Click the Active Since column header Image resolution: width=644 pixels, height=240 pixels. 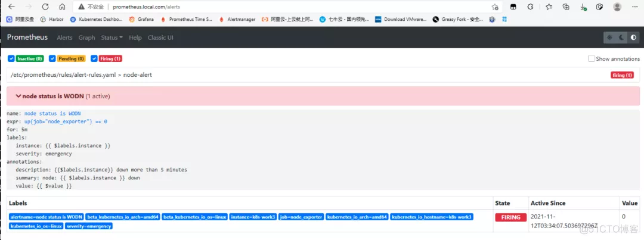(x=548, y=203)
